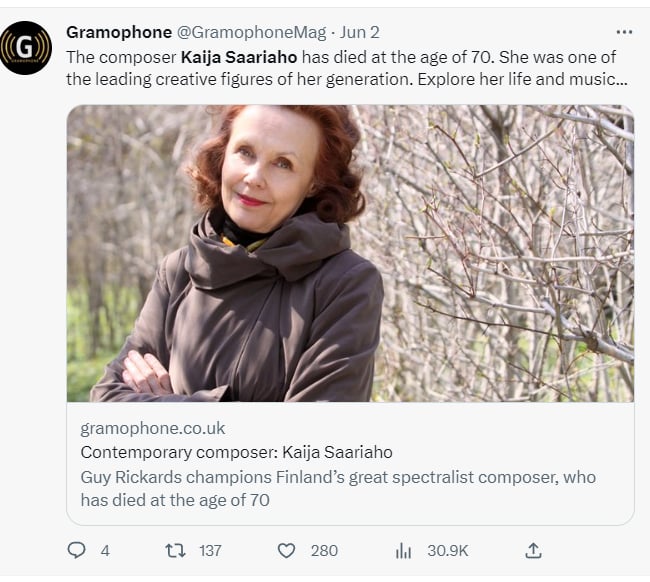This screenshot has height=582, width=650.
Task: Click the 30.9K views count
Action: pos(448,551)
